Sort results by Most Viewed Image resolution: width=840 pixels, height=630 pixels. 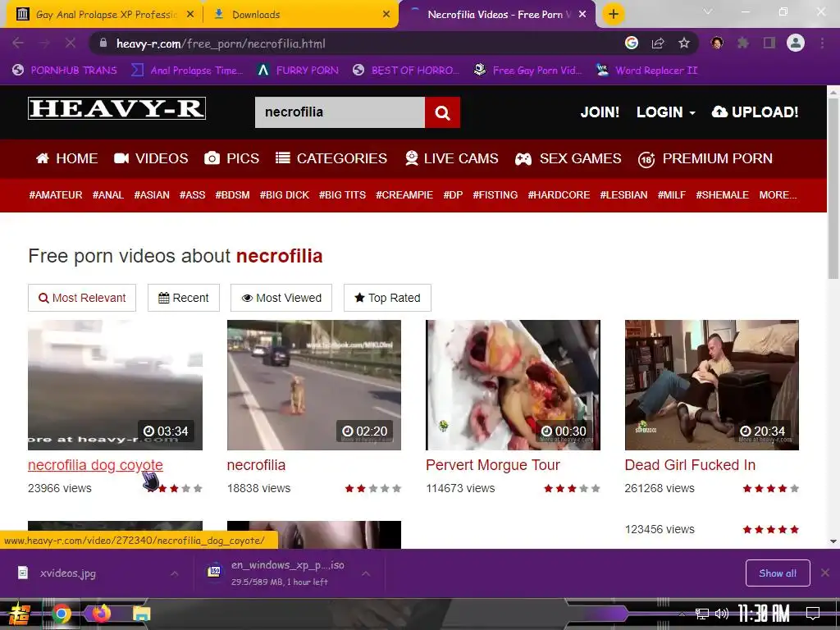pos(281,298)
